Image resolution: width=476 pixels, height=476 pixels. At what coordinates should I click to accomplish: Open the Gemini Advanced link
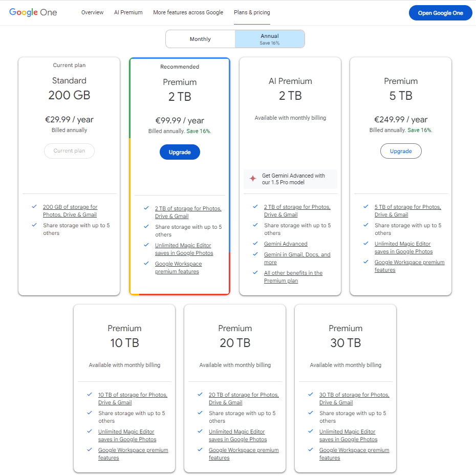click(286, 244)
